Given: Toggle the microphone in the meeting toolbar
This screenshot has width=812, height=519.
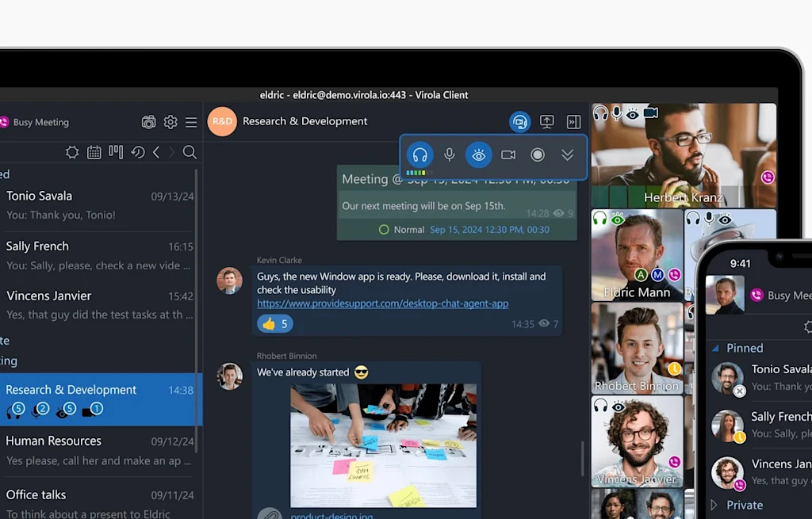Looking at the screenshot, I should click(x=450, y=155).
